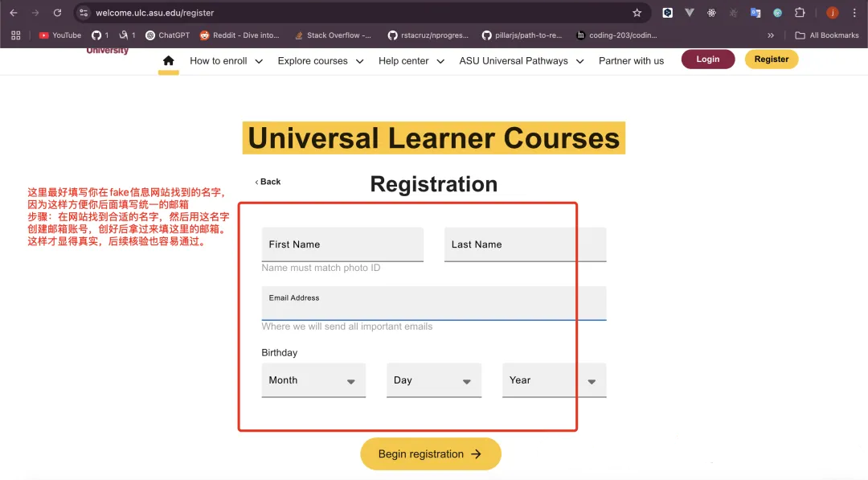Bookmark this page with the star
Screen dimensions: 868x480
click(x=637, y=13)
